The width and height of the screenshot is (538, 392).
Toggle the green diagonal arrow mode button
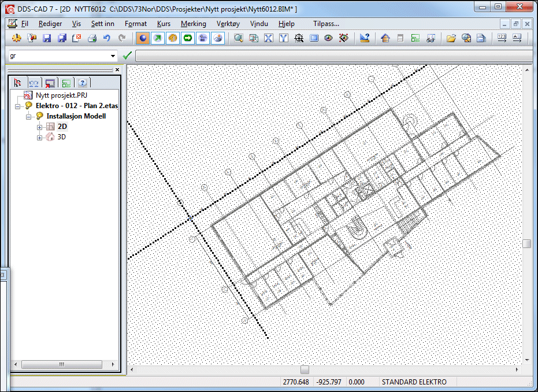pyautogui.click(x=157, y=38)
